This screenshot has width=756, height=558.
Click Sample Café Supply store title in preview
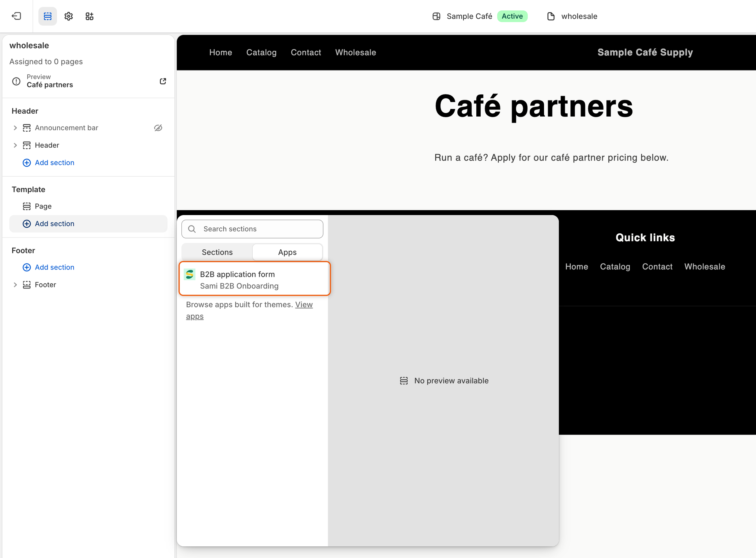coord(645,52)
